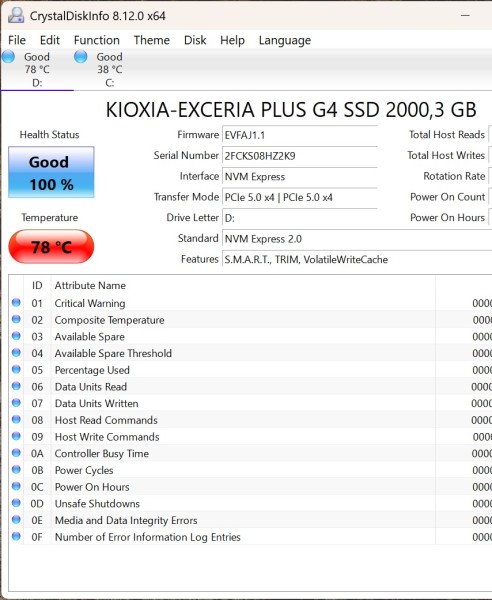492x600 pixels.
Task: Click status orb beside Composite Temperature
Action: pyautogui.click(x=16, y=319)
